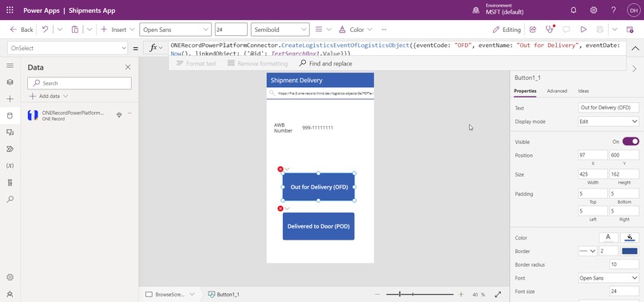644x302 pixels.
Task: Open the Open Sans font dropdown
Action: [x=175, y=30]
